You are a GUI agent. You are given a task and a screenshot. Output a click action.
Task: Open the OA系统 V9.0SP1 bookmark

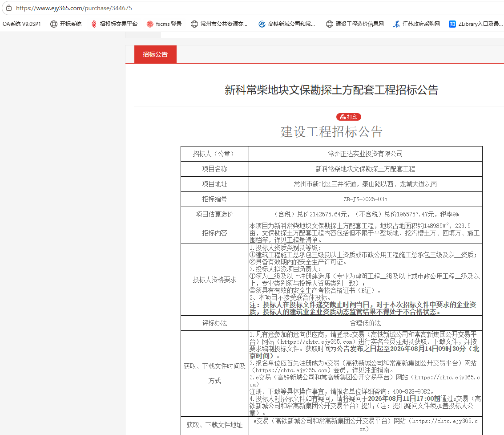coord(21,24)
